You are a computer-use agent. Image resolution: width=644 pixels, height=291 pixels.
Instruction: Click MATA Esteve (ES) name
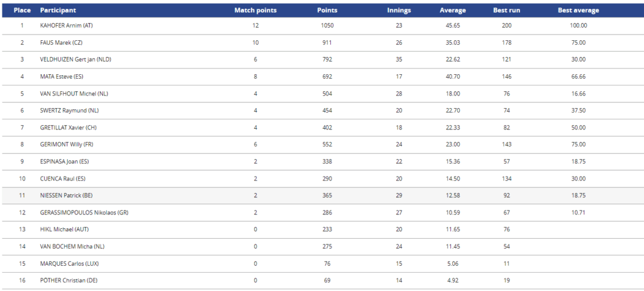(62, 76)
